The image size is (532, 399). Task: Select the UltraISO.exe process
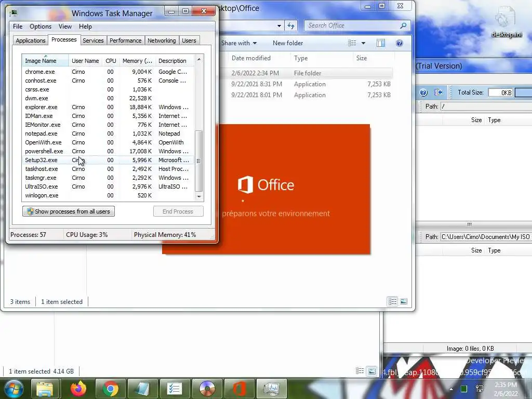pos(108,187)
